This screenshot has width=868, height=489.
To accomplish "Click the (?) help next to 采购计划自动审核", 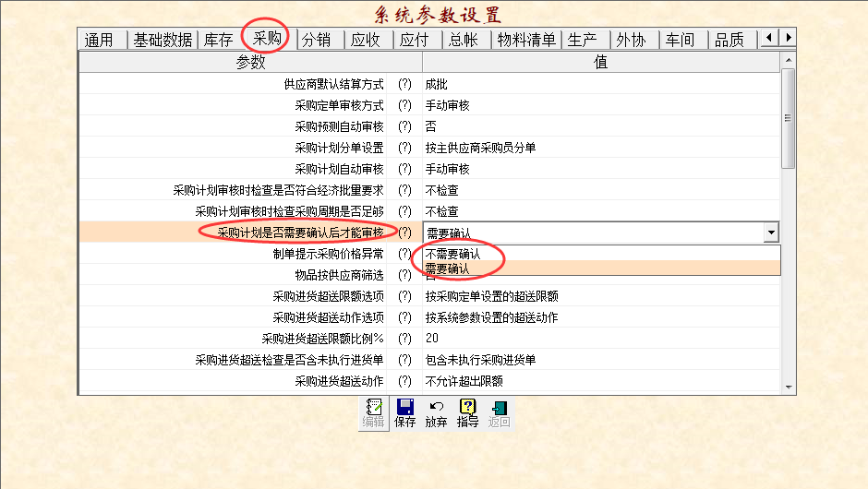I will coord(404,169).
